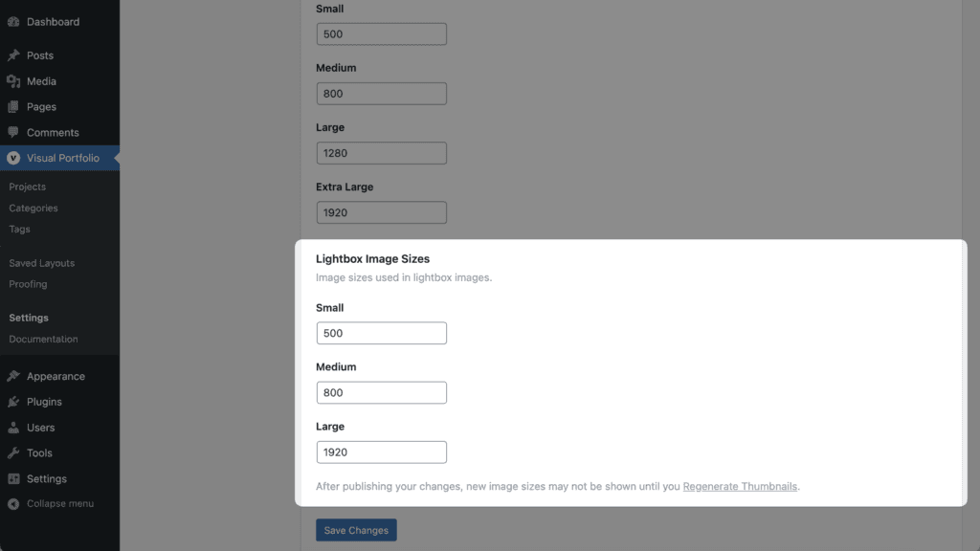This screenshot has height=551, width=980.
Task: Go to Saved Layouts submenu
Action: [42, 263]
